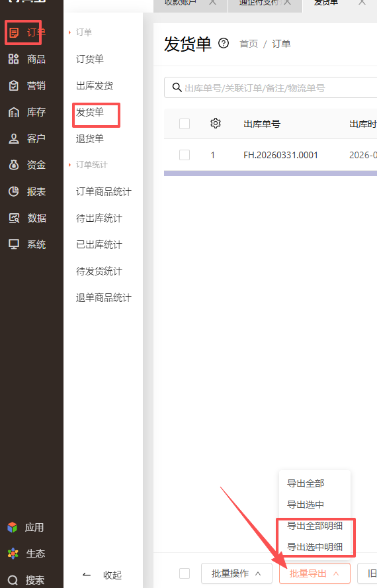The image size is (377, 588).
Task: Click 订单 in the breadcrumb
Action: pyautogui.click(x=282, y=44)
